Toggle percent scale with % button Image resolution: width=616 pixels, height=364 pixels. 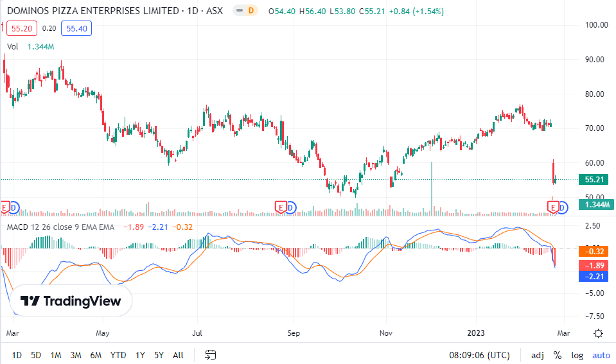pyautogui.click(x=557, y=355)
